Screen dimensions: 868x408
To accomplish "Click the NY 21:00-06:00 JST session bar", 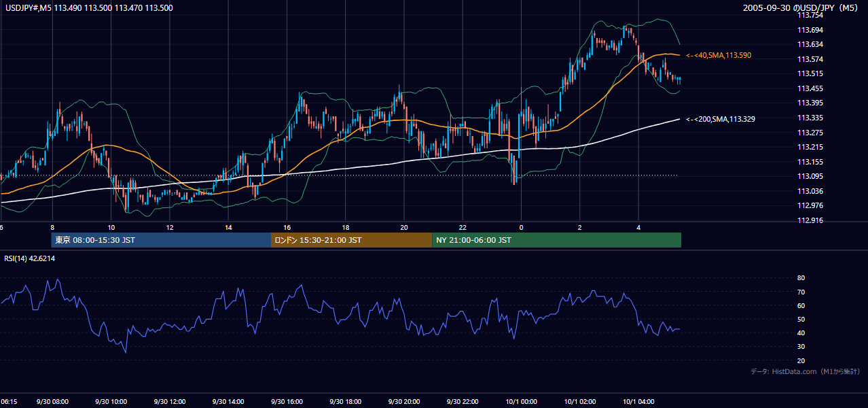I will click(556, 240).
